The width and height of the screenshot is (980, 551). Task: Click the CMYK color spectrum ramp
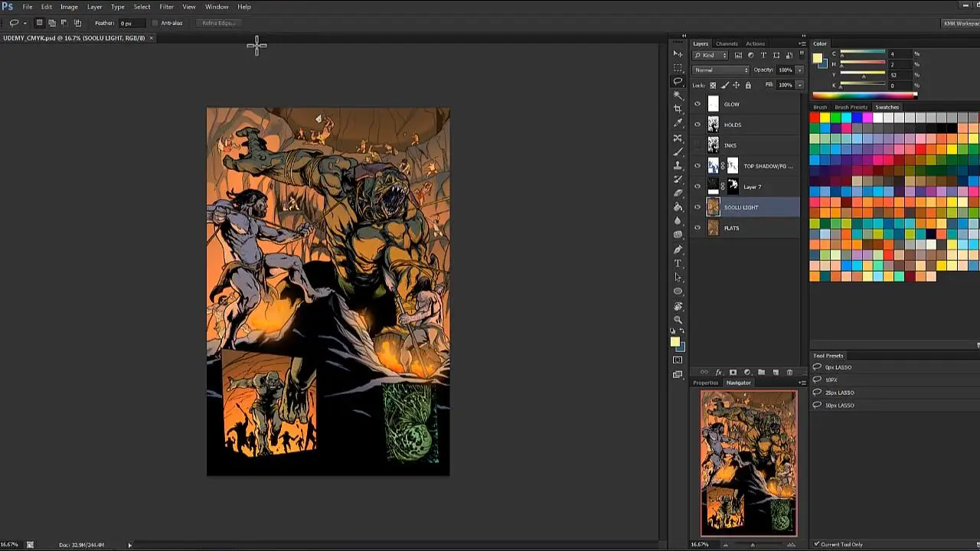864,96
